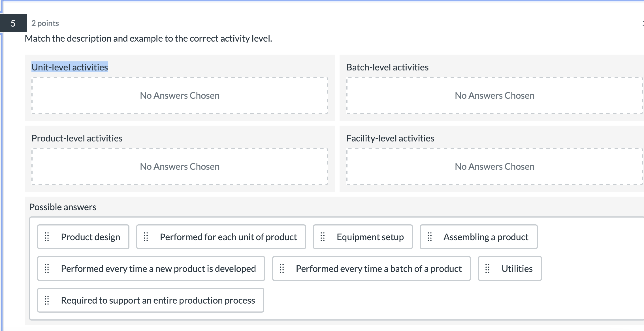The height and width of the screenshot is (331, 644).
Task: Click drag handle on new product is developed
Action: (47, 268)
